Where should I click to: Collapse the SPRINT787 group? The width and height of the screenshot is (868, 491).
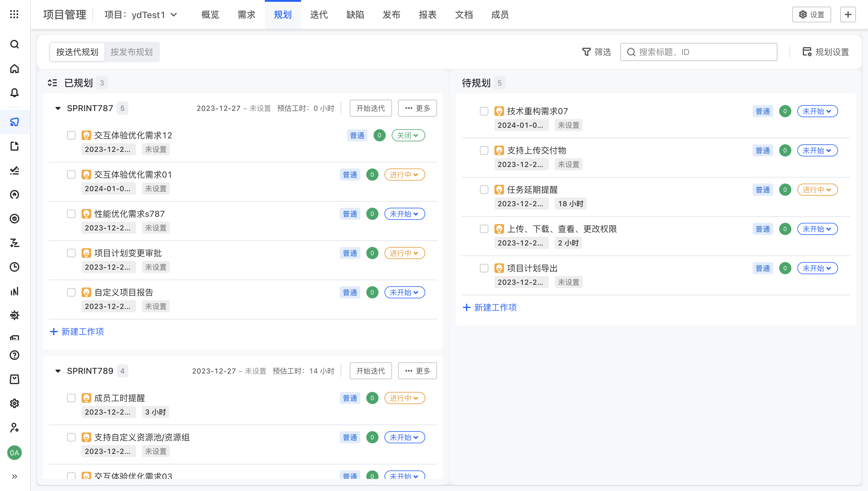[x=58, y=108]
